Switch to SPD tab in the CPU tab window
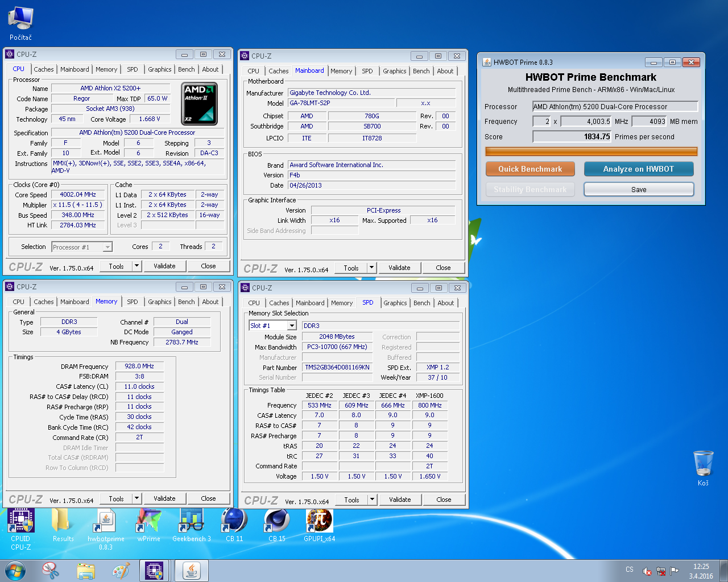 [133, 69]
